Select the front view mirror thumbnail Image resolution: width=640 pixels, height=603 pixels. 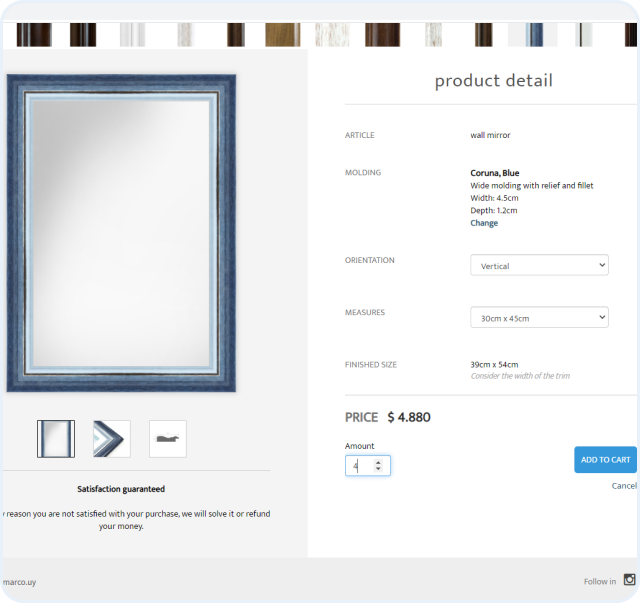(56, 439)
